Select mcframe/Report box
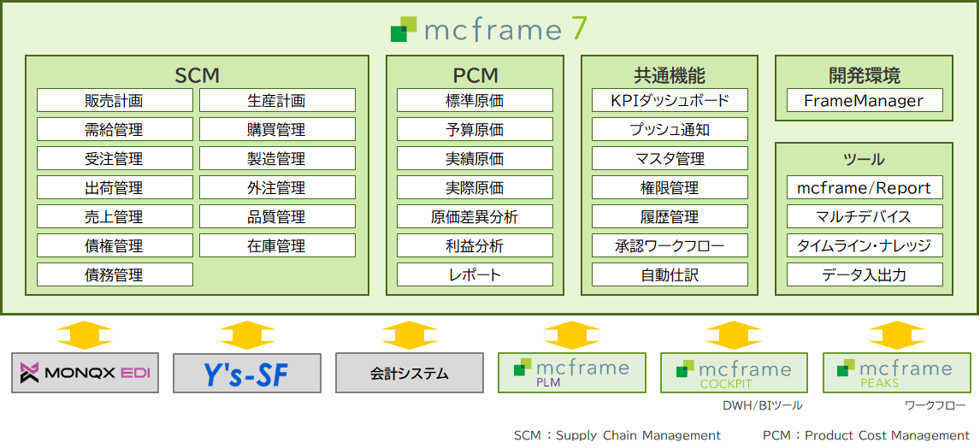980x448 pixels. [865, 187]
